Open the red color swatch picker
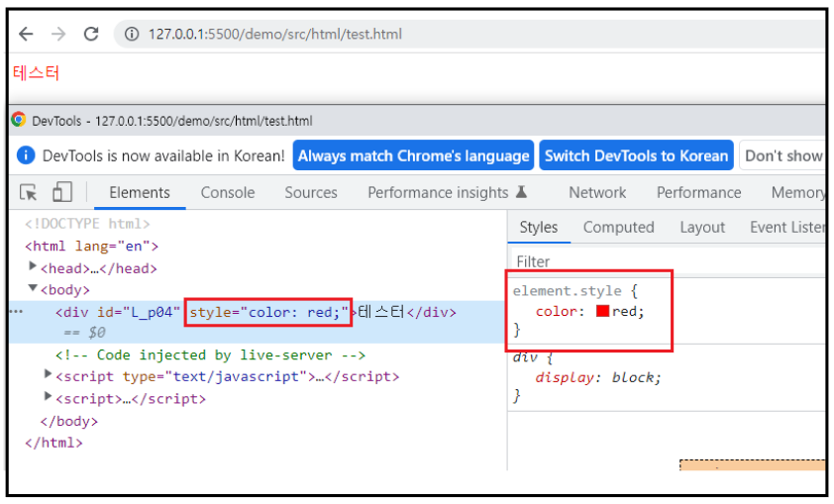The height and width of the screenshot is (504, 834). (x=602, y=311)
